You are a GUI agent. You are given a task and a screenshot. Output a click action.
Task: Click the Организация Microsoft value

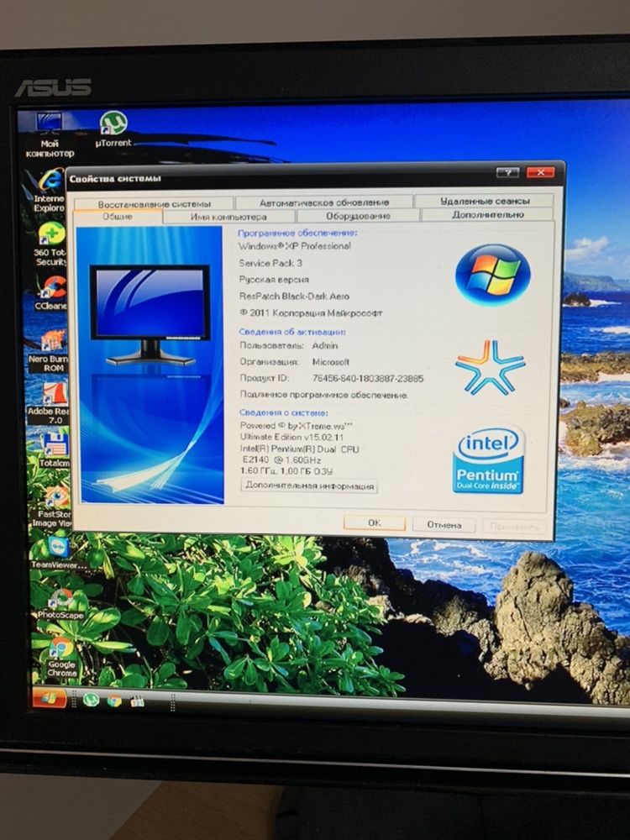pyautogui.click(x=330, y=362)
